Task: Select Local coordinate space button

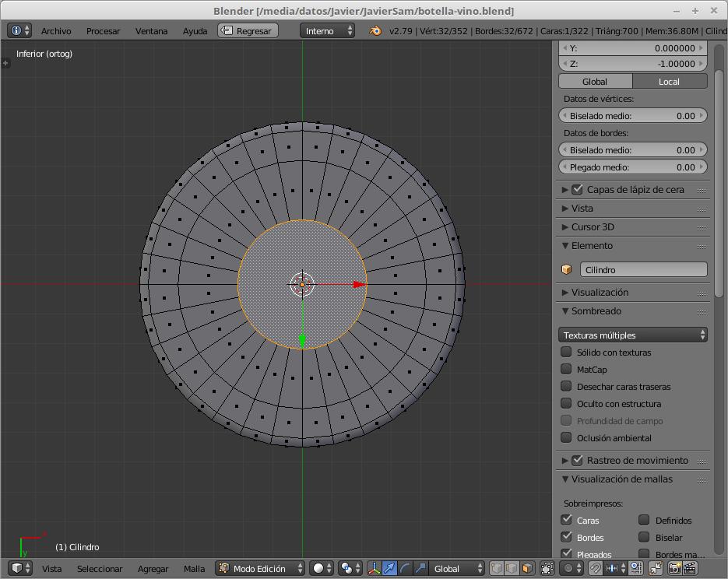Action: coord(670,81)
